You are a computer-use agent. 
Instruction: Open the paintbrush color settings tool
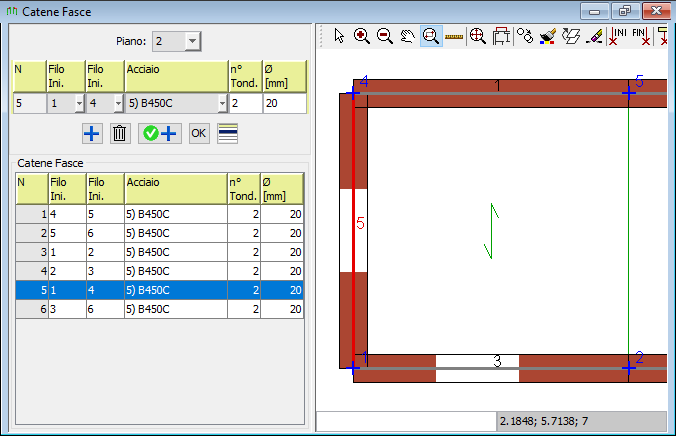[x=548, y=36]
